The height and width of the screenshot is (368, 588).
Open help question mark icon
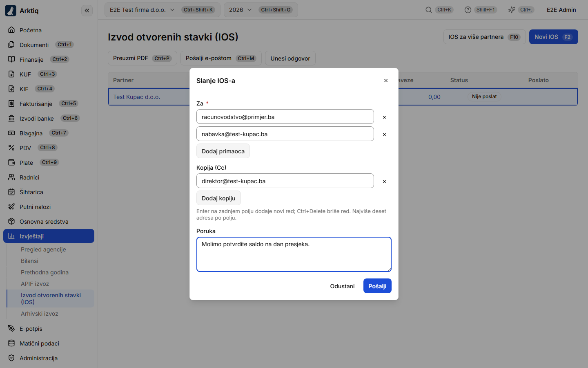point(468,10)
